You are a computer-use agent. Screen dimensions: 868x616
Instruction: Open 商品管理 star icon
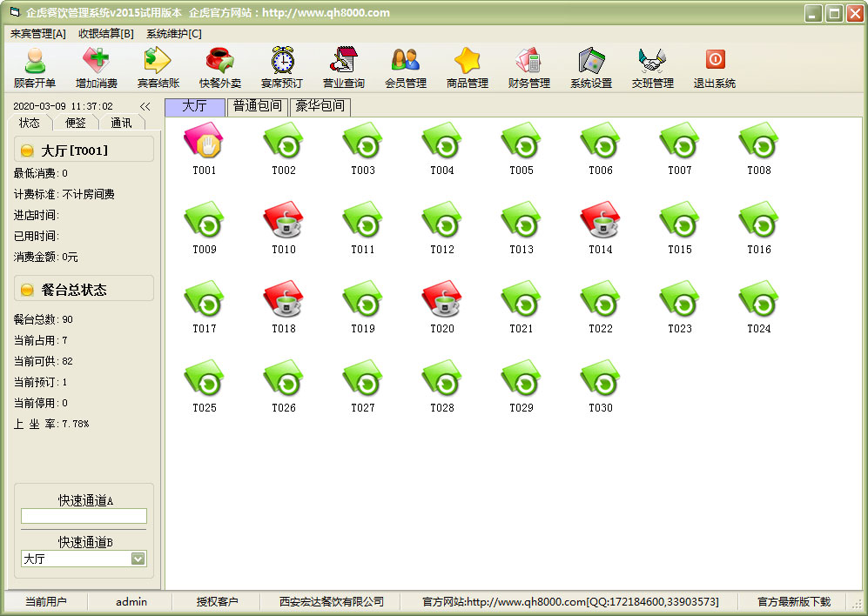(x=468, y=68)
